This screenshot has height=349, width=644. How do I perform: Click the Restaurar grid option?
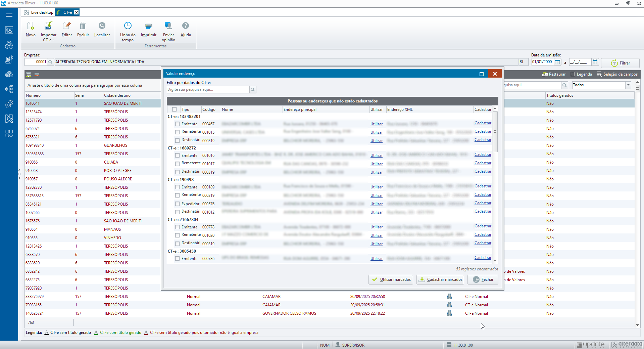[x=554, y=74]
